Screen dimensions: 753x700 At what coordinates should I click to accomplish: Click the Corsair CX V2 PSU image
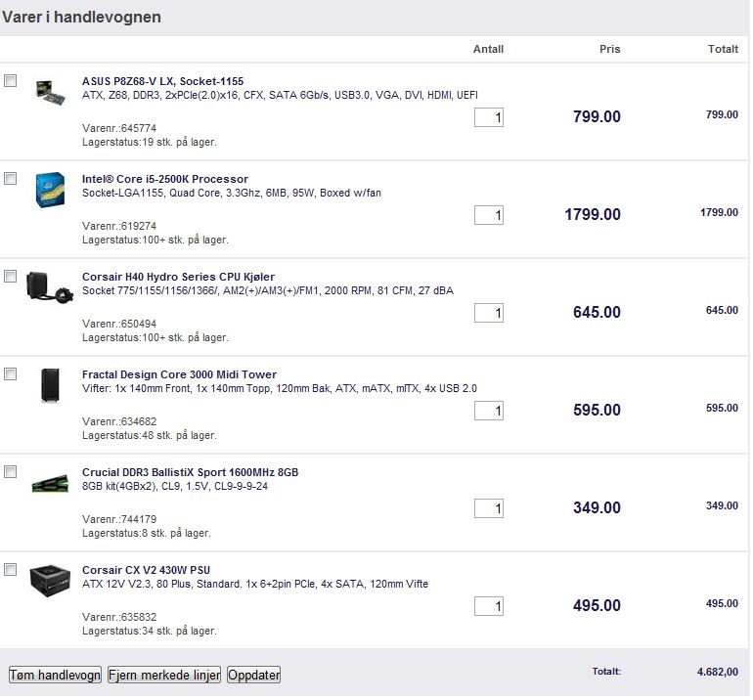(50, 580)
